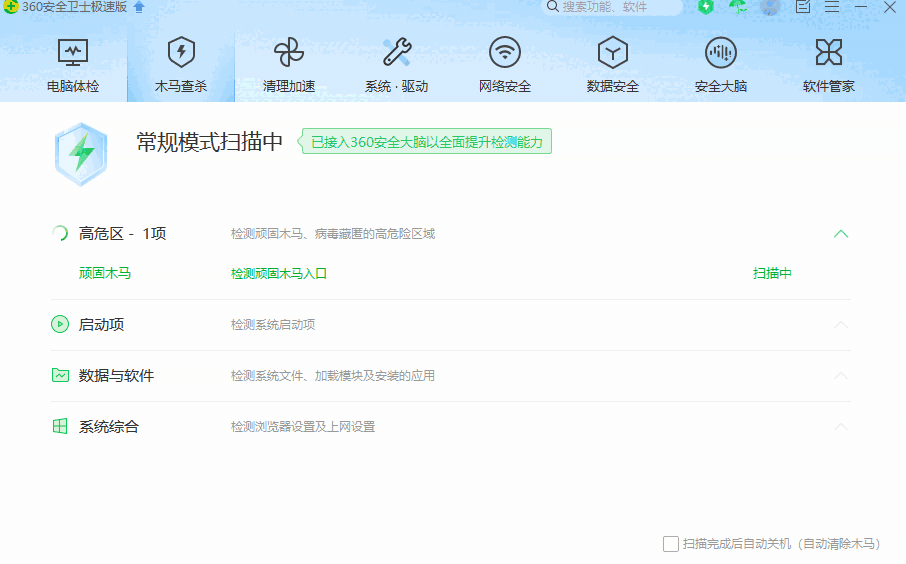Image resolution: width=906 pixels, height=564 pixels.
Task: Click the 已接入360安全大脑 green banner
Action: point(427,142)
